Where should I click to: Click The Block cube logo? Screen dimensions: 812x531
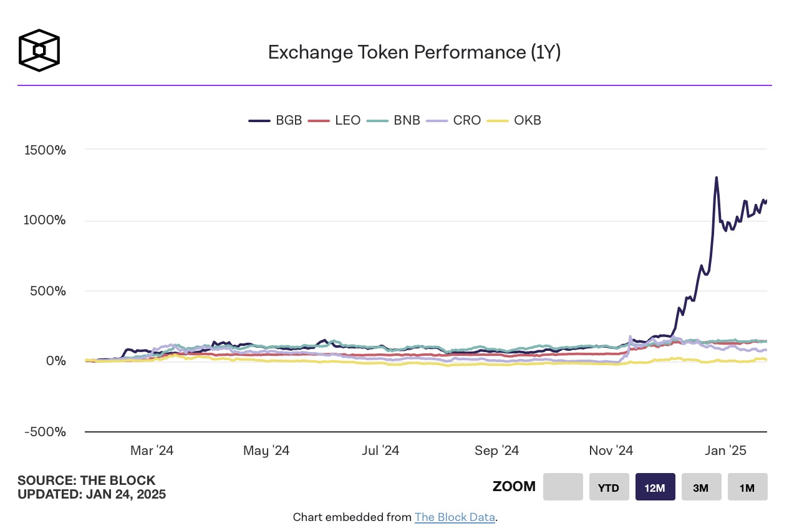point(39,49)
